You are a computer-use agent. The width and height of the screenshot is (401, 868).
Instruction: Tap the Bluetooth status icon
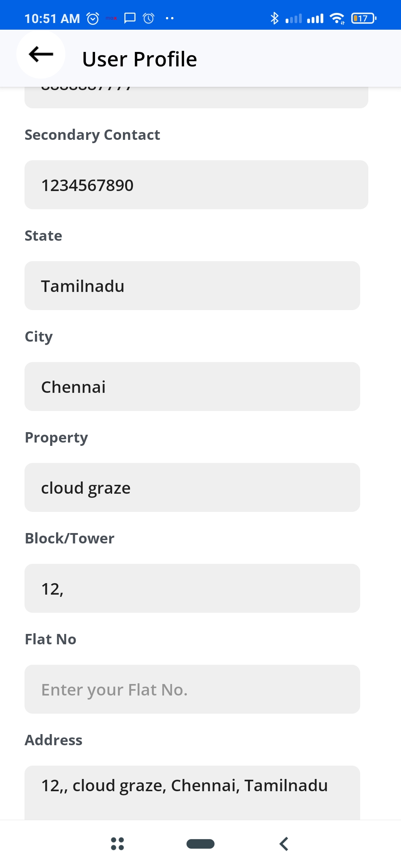pos(274,18)
